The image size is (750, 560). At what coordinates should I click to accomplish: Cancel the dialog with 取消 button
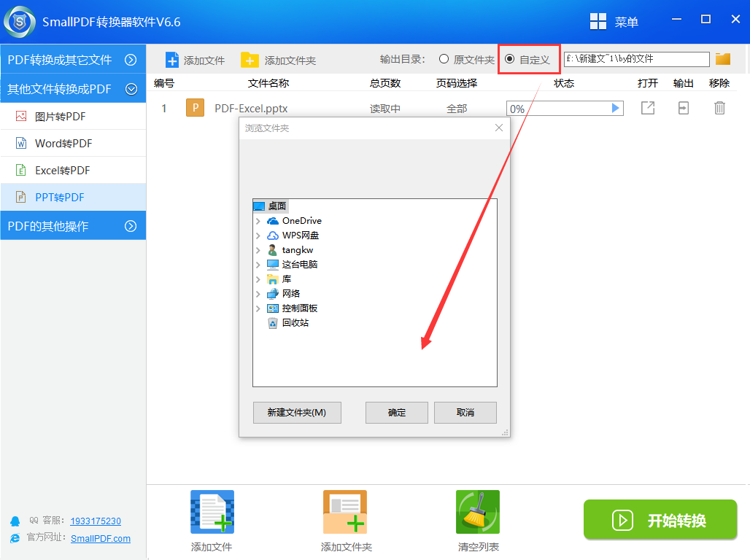coord(465,412)
